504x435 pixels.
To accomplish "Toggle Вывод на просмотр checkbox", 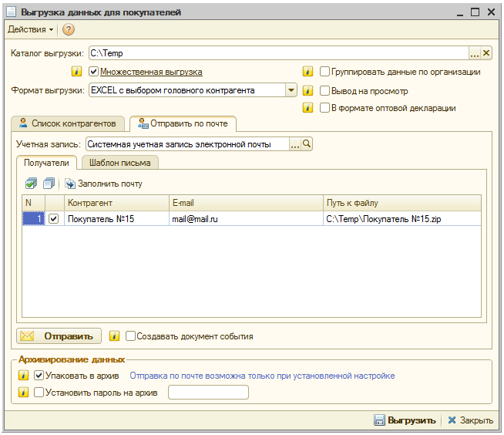I will click(325, 90).
